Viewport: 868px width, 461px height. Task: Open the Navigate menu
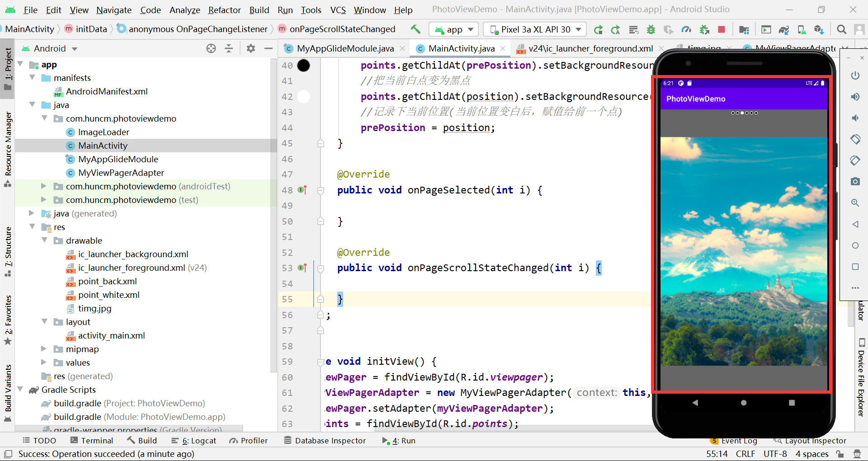(x=114, y=10)
